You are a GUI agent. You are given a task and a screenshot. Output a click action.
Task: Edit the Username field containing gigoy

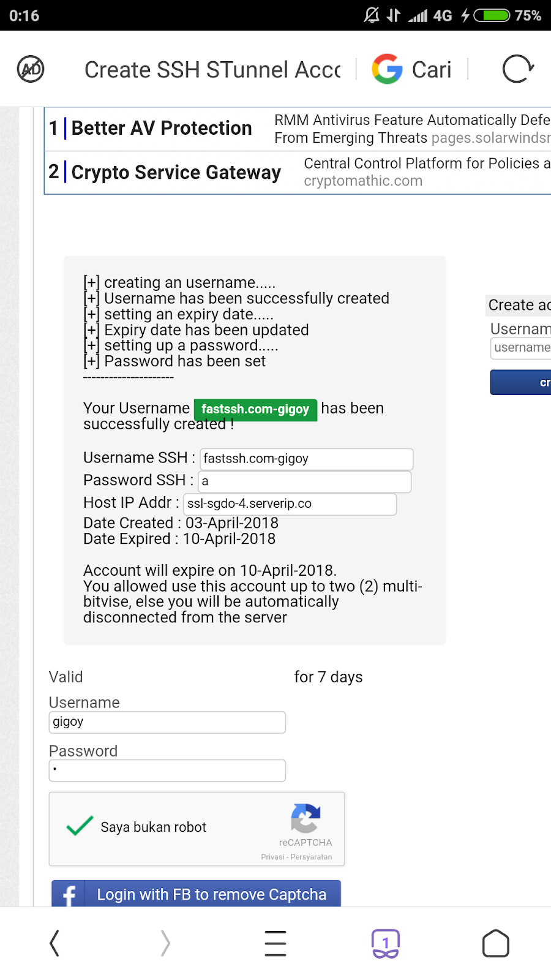167,722
